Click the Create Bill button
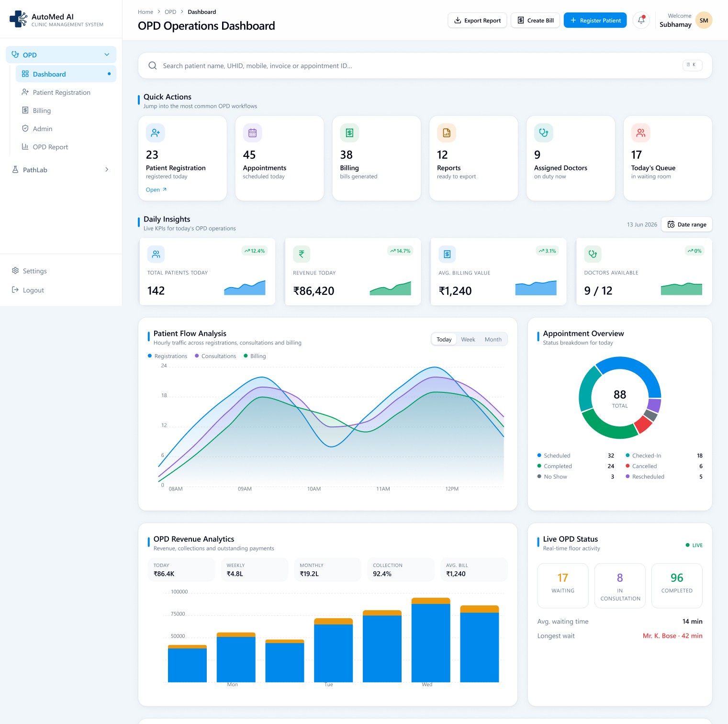728x724 pixels. (535, 20)
